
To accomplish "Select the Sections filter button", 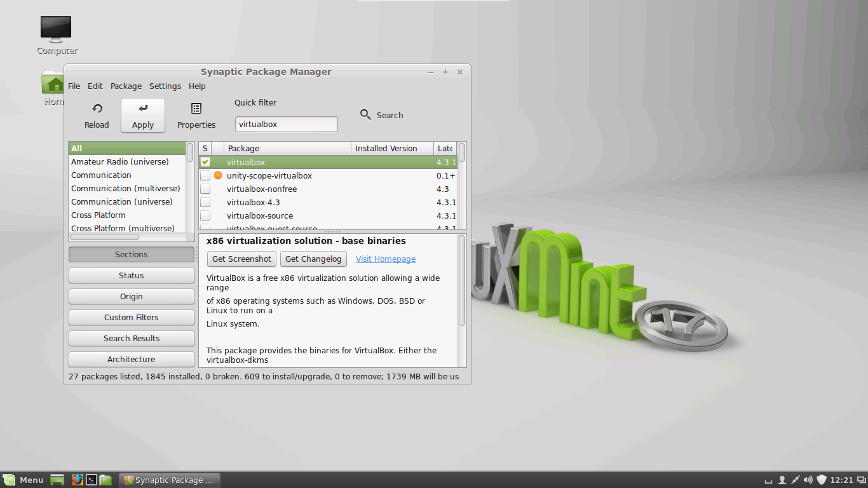I will click(132, 254).
